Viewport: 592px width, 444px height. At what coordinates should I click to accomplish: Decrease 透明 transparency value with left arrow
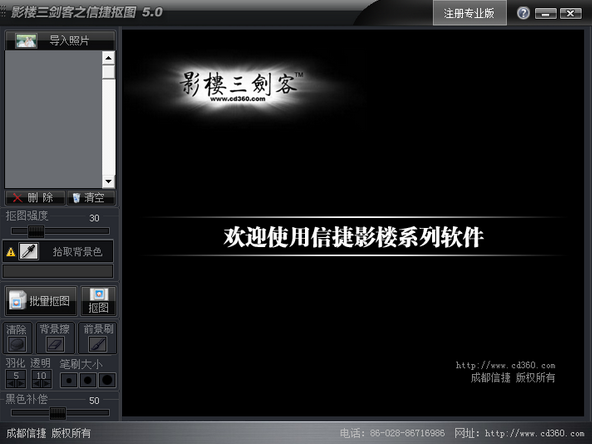[x=37, y=384]
